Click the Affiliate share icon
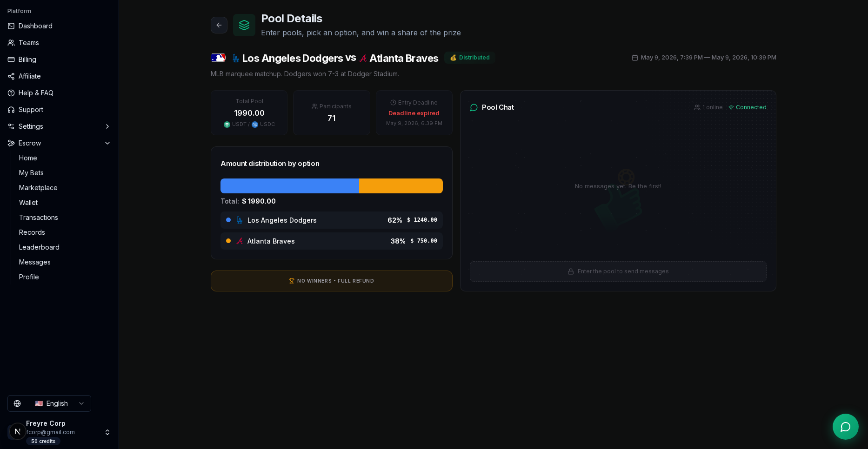Image resolution: width=868 pixels, height=449 pixels. pos(11,76)
